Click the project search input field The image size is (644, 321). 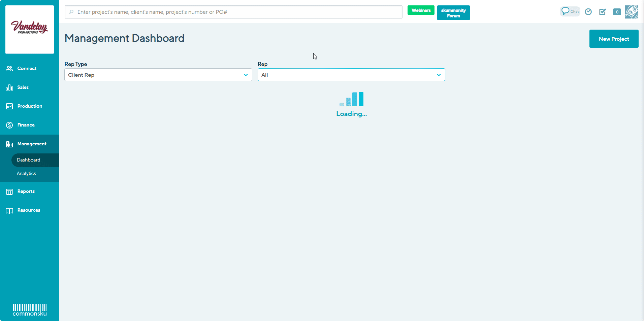pyautogui.click(x=233, y=12)
